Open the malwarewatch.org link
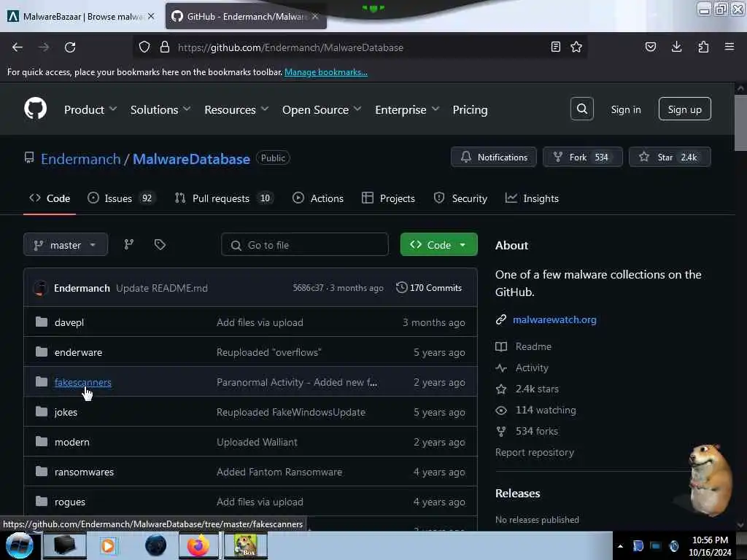 pyautogui.click(x=554, y=319)
